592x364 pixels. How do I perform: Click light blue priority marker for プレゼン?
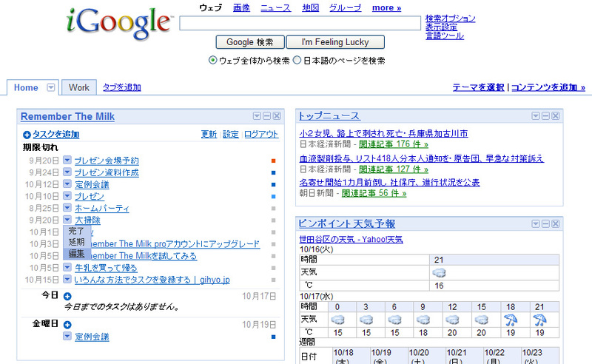(273, 196)
